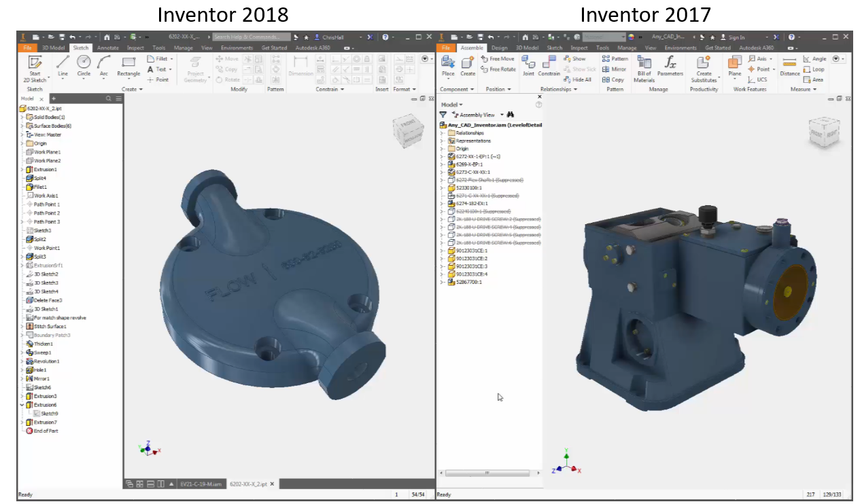Select the Circle sketch tool
Screen dimensions: 862x504
84,64
